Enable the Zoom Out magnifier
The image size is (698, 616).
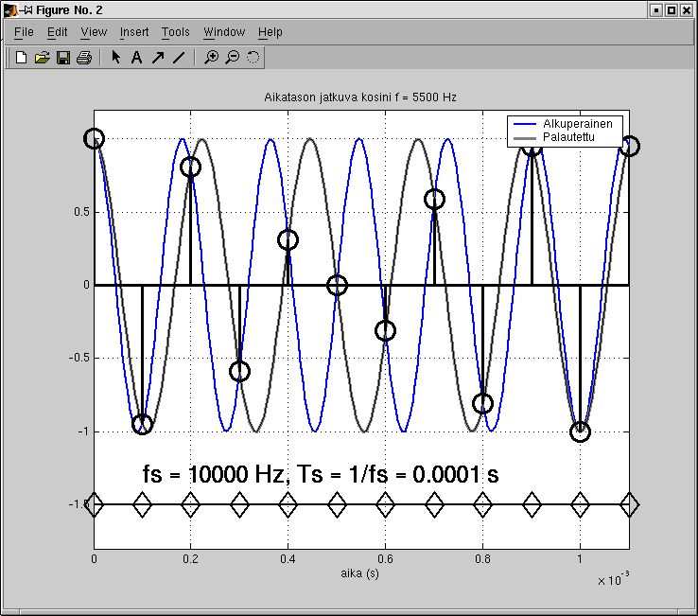coord(232,58)
